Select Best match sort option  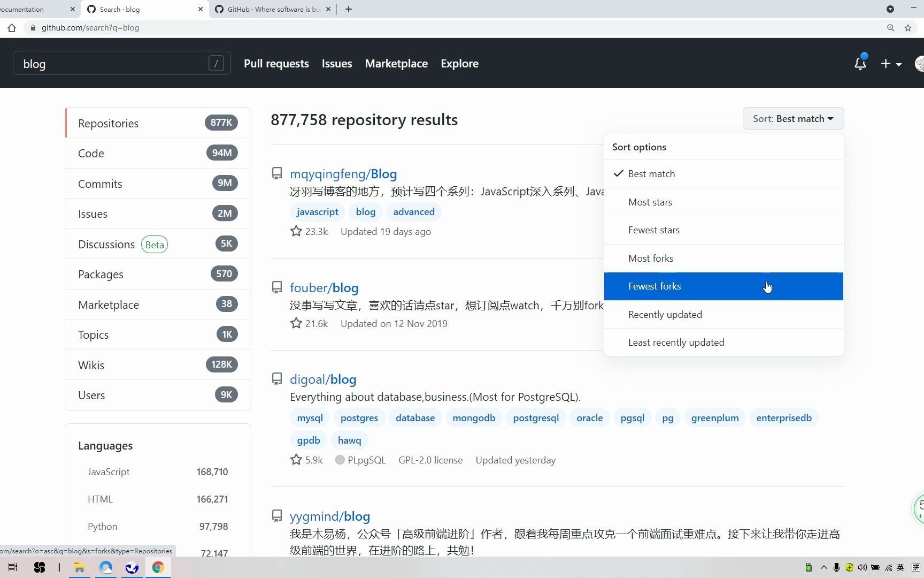click(x=723, y=173)
